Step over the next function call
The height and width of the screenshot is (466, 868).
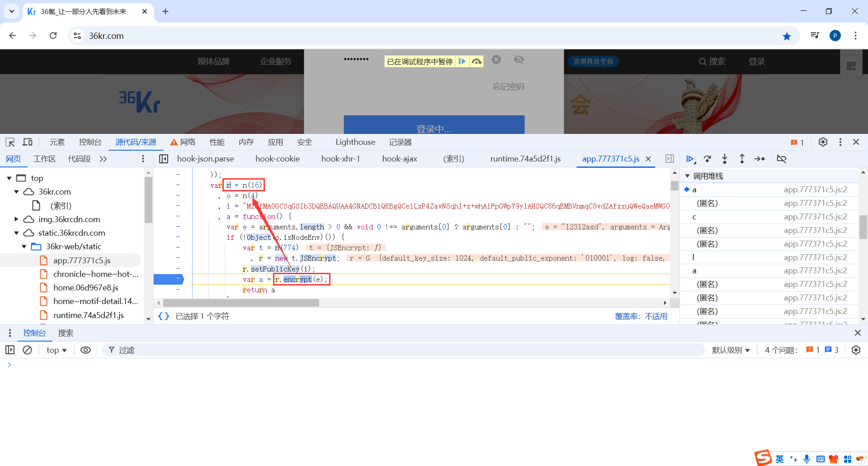click(708, 159)
